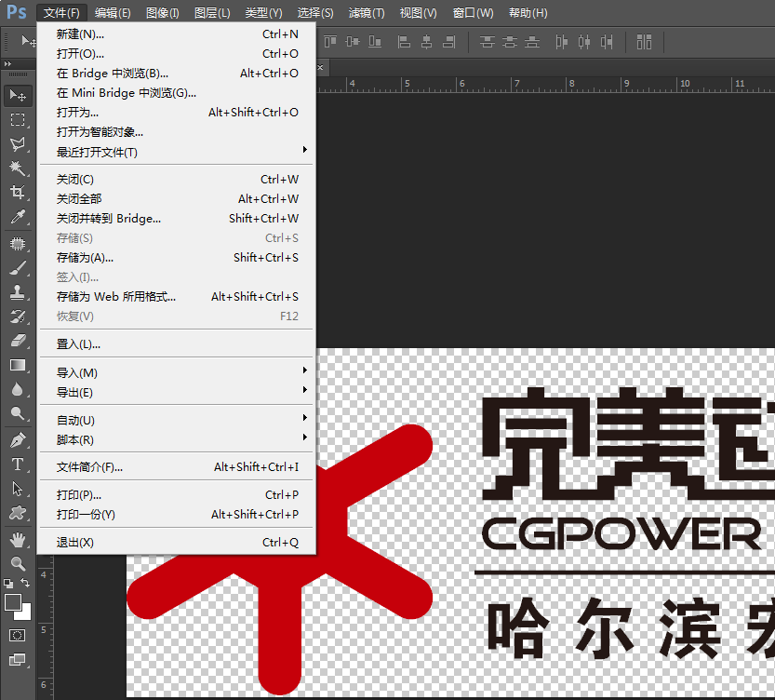Select the Hand tool
This screenshot has height=700, width=775.
17,539
